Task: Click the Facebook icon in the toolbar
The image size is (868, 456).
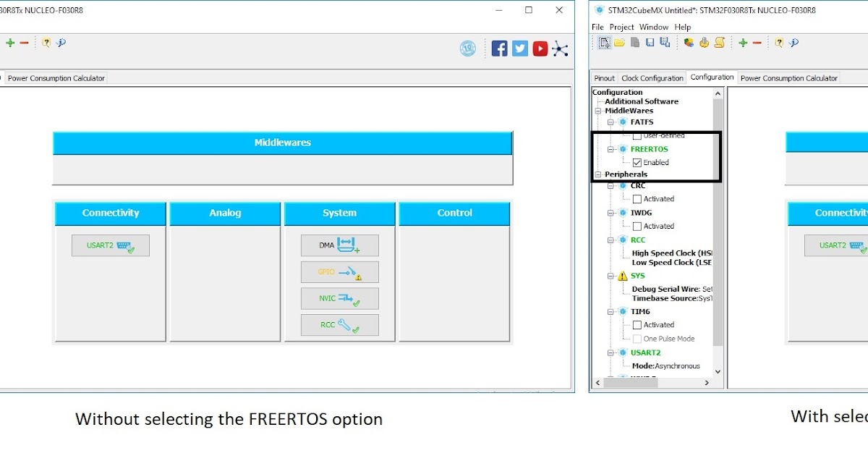Action: click(x=499, y=48)
